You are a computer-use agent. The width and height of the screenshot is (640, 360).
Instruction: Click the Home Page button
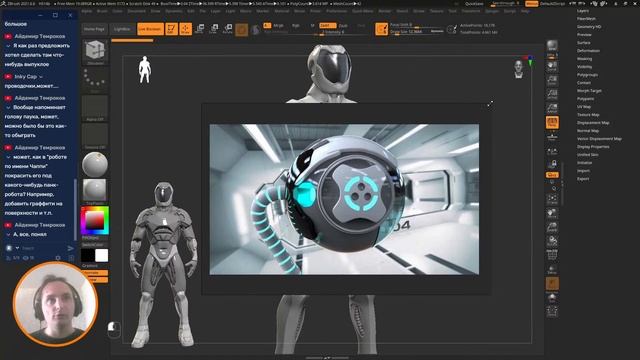point(94,29)
